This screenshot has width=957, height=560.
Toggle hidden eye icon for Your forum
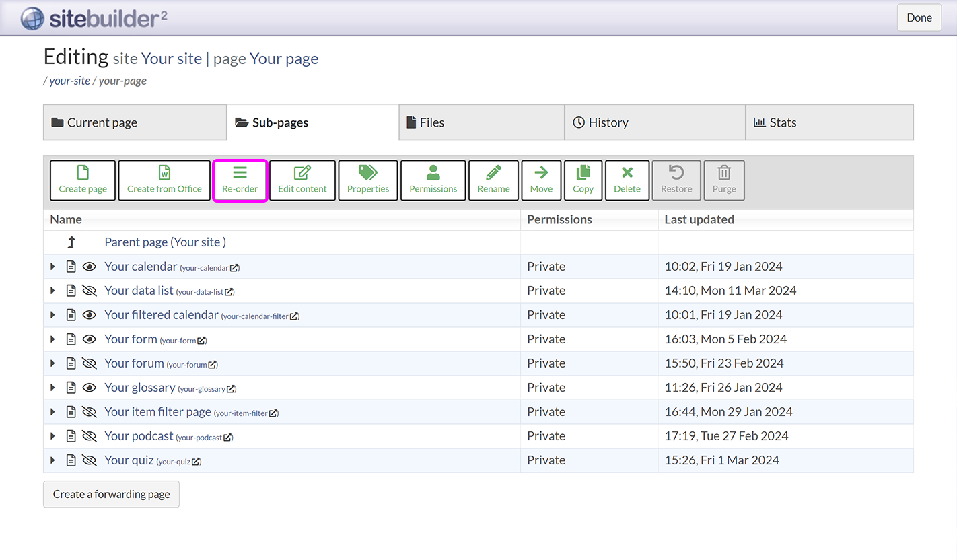click(x=89, y=363)
